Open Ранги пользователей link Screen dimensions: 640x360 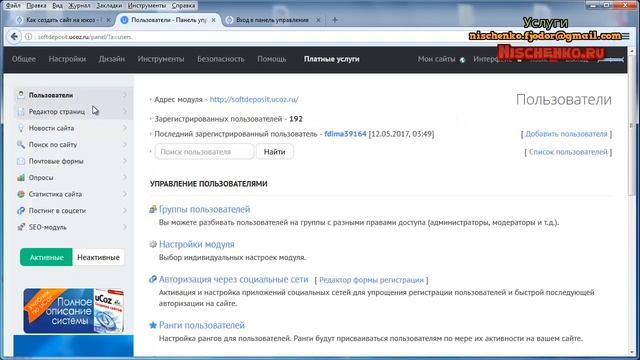202,325
